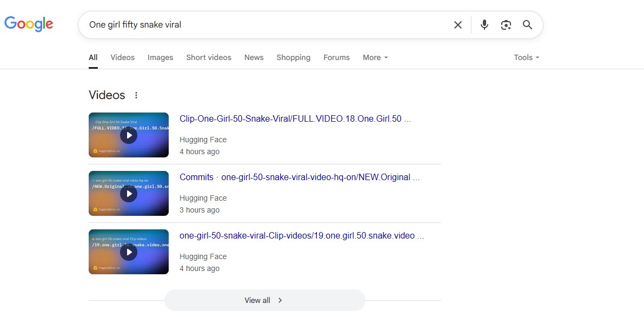Go to the News tab
The width and height of the screenshot is (644, 317).
[x=254, y=57]
